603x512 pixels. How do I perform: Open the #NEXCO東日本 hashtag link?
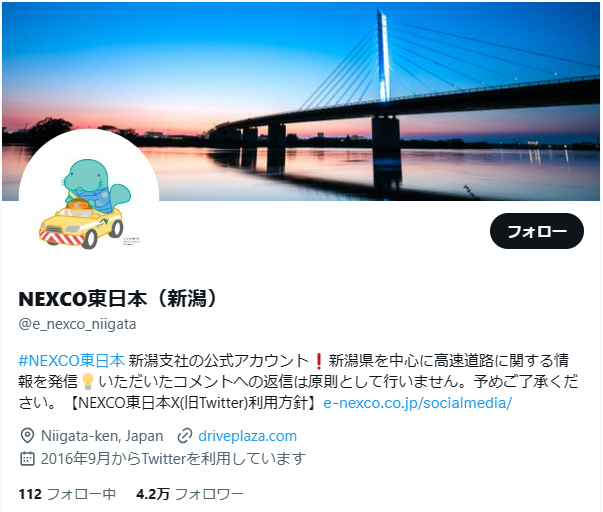pos(72,360)
